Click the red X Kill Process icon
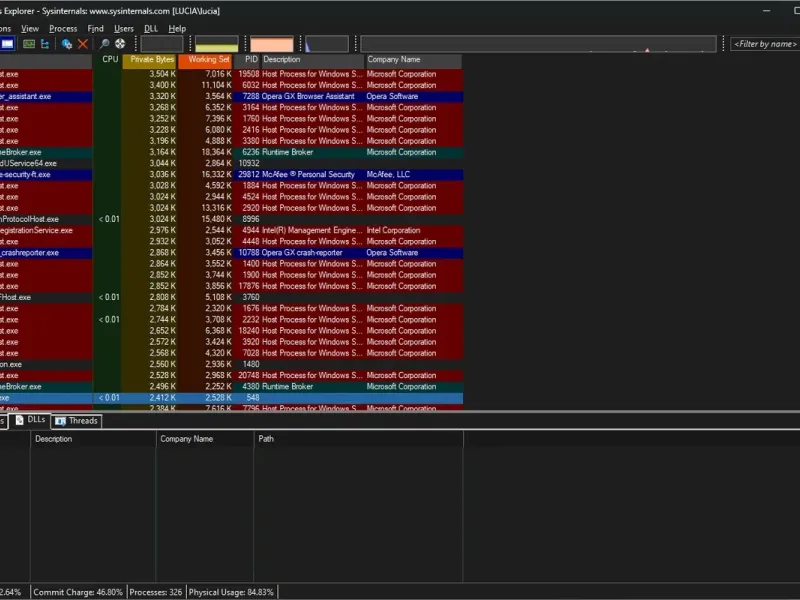 [83, 44]
